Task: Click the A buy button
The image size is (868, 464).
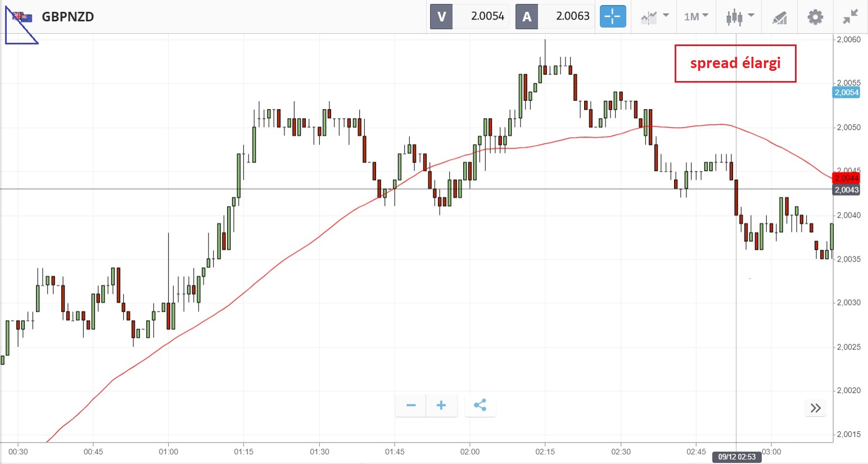Action: point(527,16)
